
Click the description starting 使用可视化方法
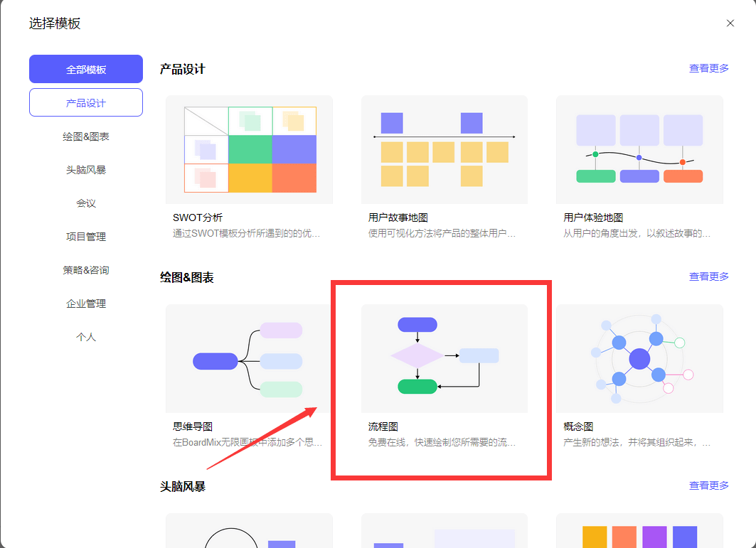(x=442, y=234)
